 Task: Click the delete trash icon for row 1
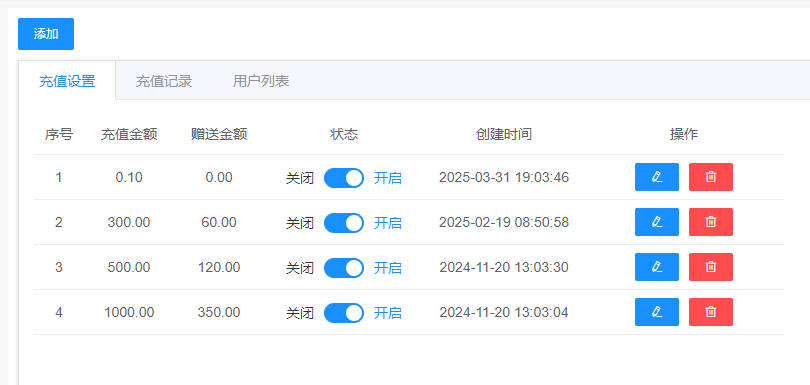(x=711, y=177)
